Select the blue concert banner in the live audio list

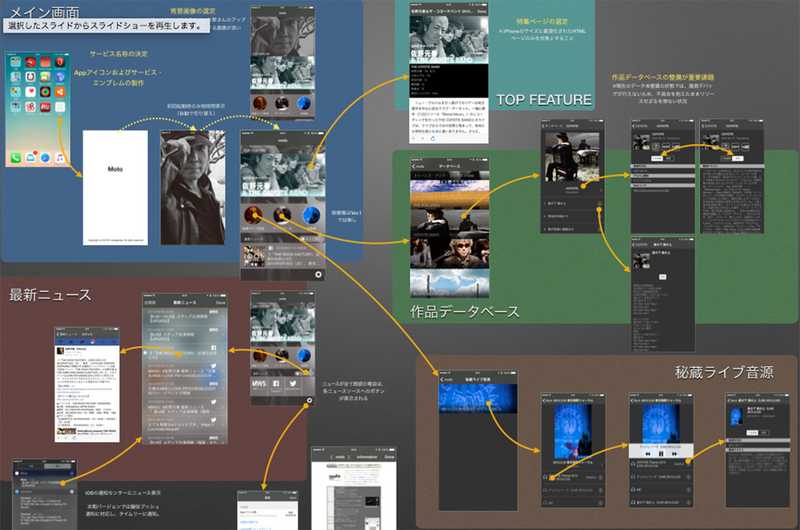pyautogui.click(x=477, y=397)
